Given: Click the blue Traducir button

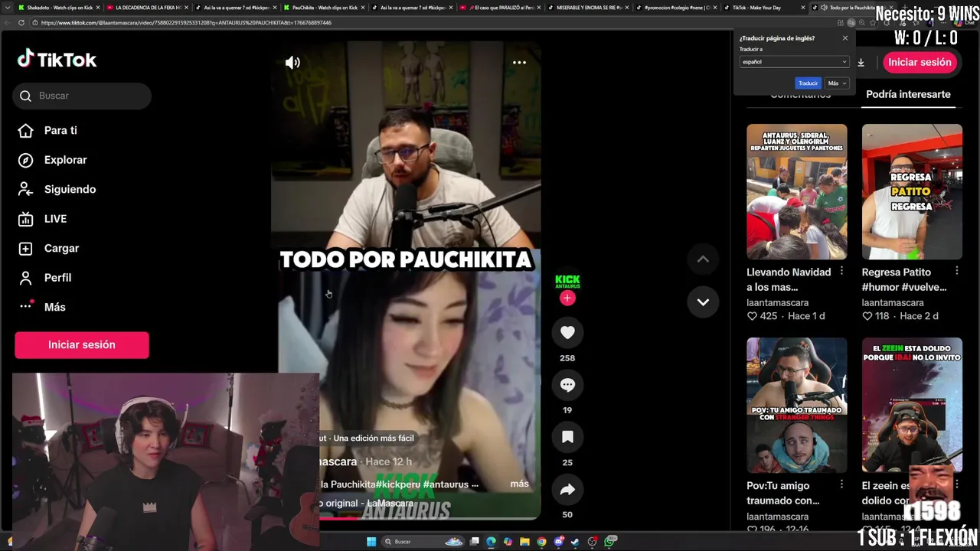Looking at the screenshot, I should coord(808,83).
